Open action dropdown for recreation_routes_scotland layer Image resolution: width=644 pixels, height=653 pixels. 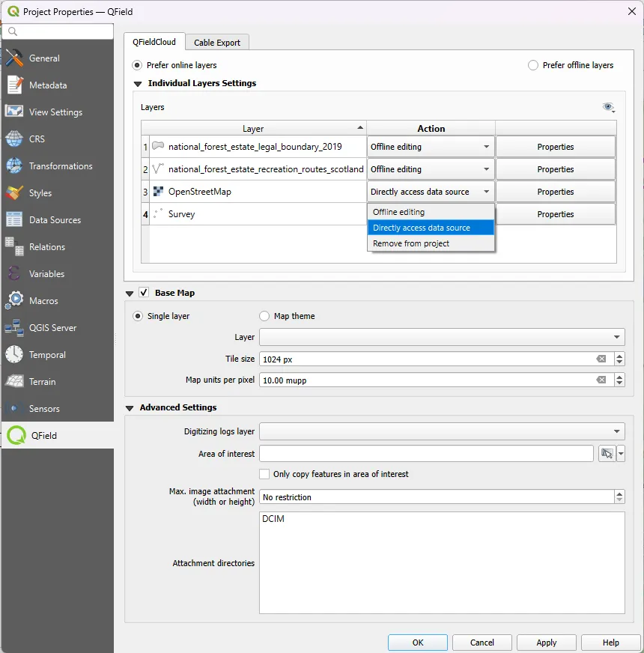[431, 169]
